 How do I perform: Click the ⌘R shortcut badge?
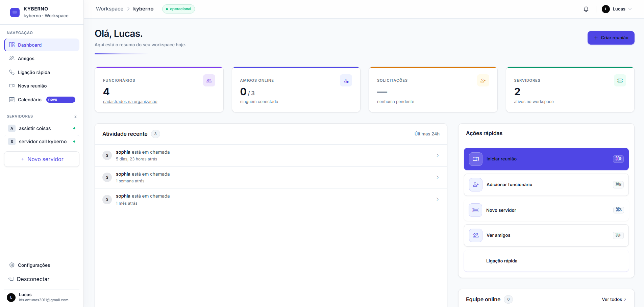pos(618,159)
